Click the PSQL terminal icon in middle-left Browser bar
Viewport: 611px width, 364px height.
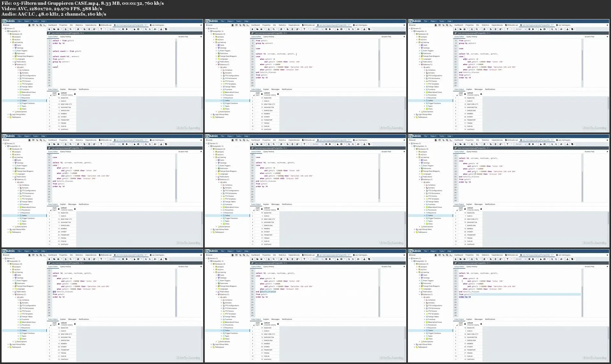pyautogui.click(x=45, y=140)
